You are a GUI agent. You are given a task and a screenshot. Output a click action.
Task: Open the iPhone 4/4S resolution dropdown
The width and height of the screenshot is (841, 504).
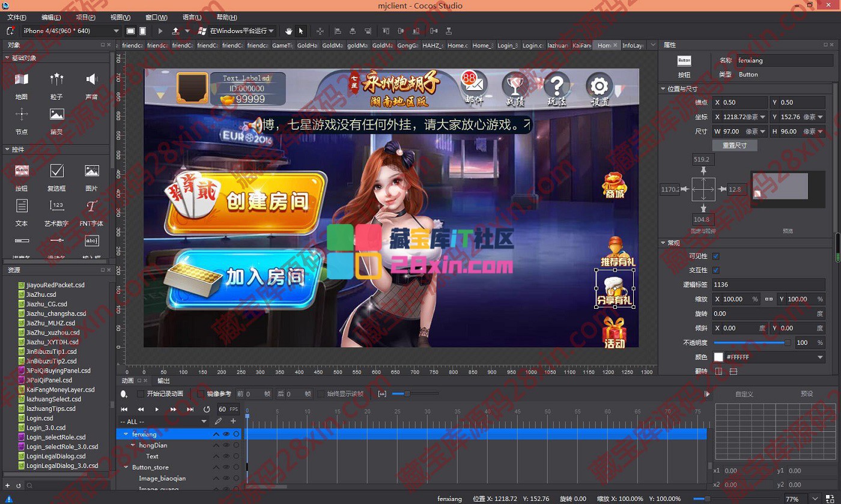(x=71, y=31)
